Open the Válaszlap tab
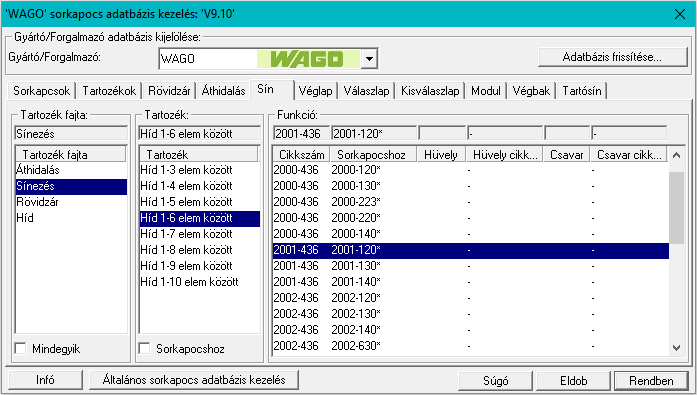This screenshot has width=697, height=395. [x=366, y=91]
